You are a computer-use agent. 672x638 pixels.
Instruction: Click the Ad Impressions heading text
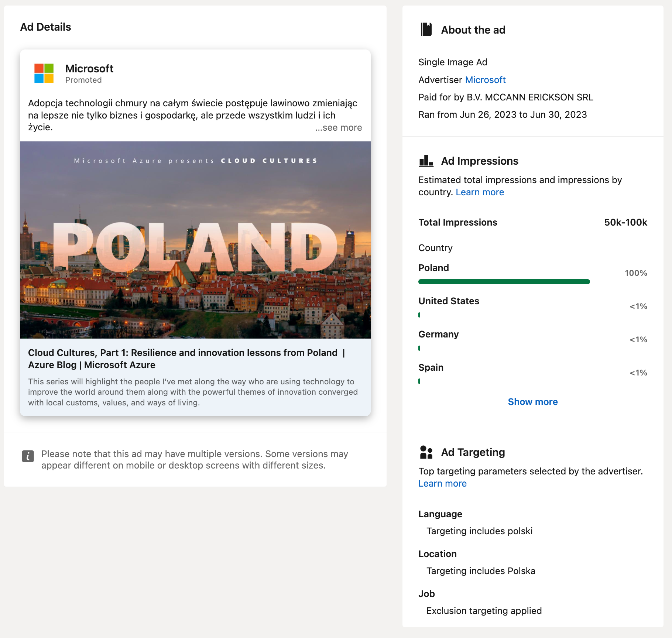click(x=480, y=161)
